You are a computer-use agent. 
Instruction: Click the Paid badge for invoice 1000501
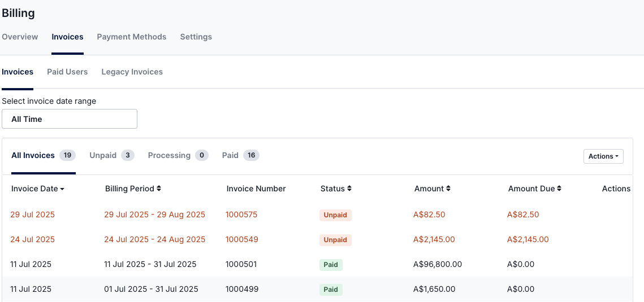coord(331,265)
